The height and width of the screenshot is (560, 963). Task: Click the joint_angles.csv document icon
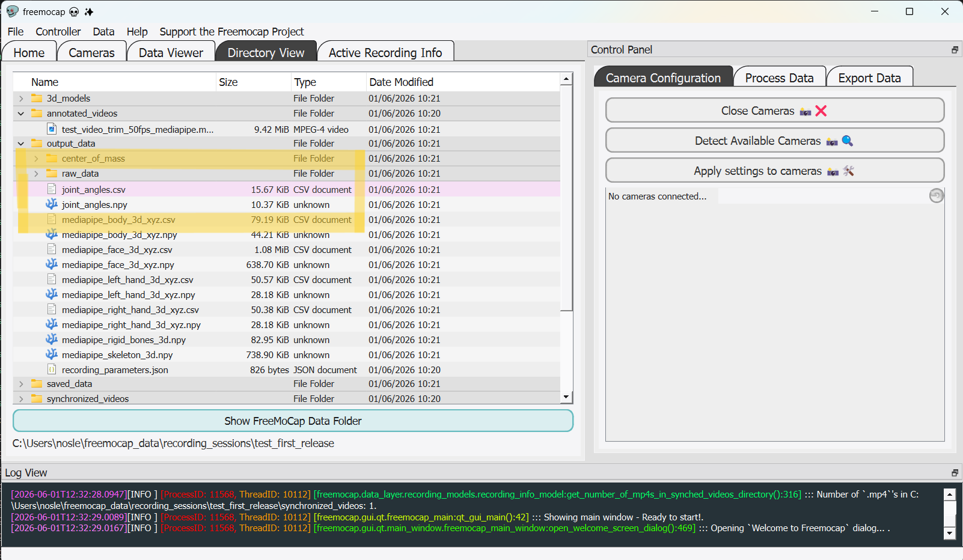coord(52,189)
